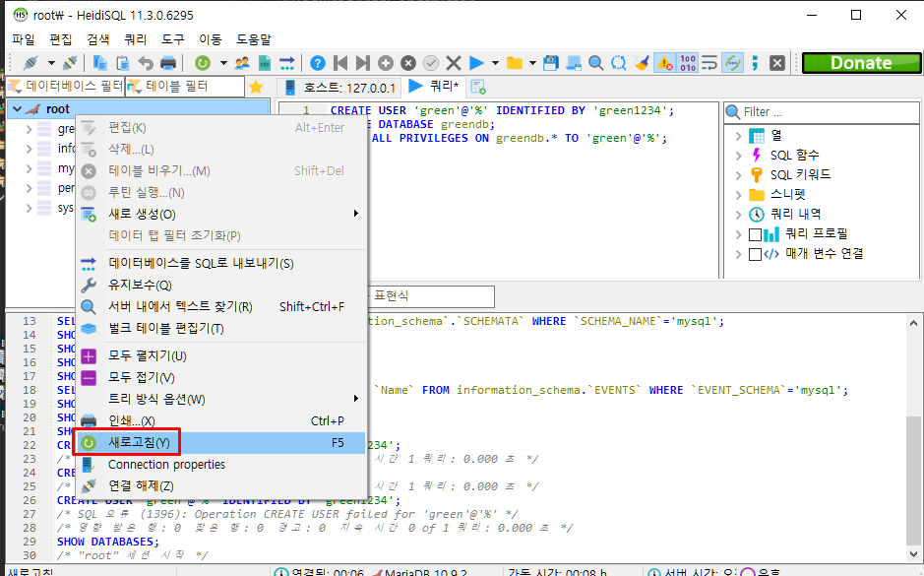Click the Paste clipboard icon
The height and width of the screenshot is (576, 924).
coord(123,62)
